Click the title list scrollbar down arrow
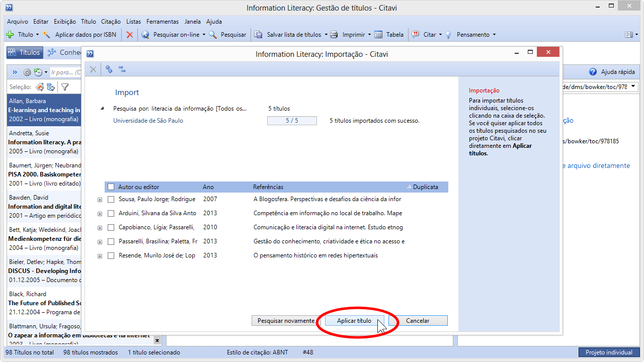Screen dimensions: 644x362 (157, 340)
